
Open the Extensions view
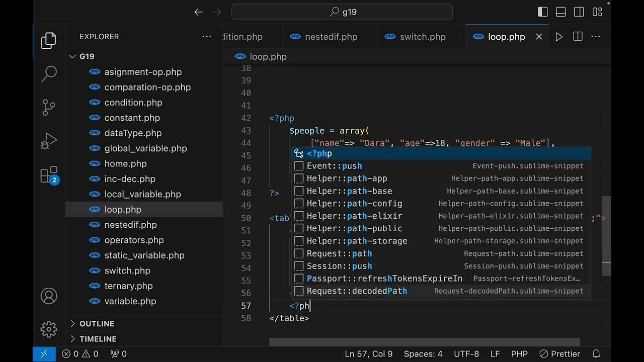click(49, 175)
